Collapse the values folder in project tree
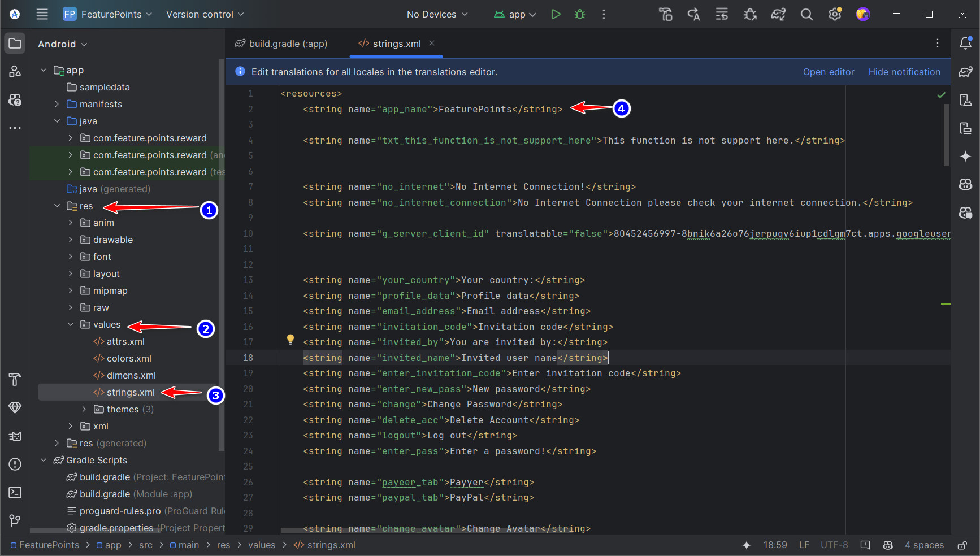The width and height of the screenshot is (980, 556). 71,324
